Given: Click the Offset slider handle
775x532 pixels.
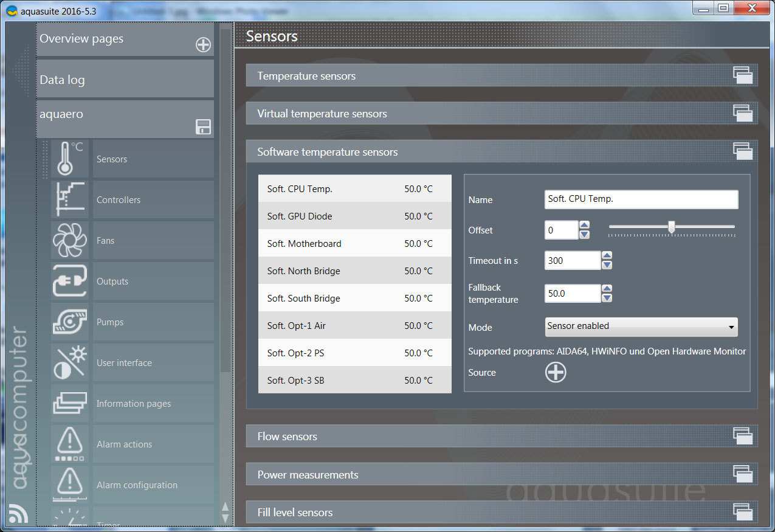Looking at the screenshot, I should (672, 227).
